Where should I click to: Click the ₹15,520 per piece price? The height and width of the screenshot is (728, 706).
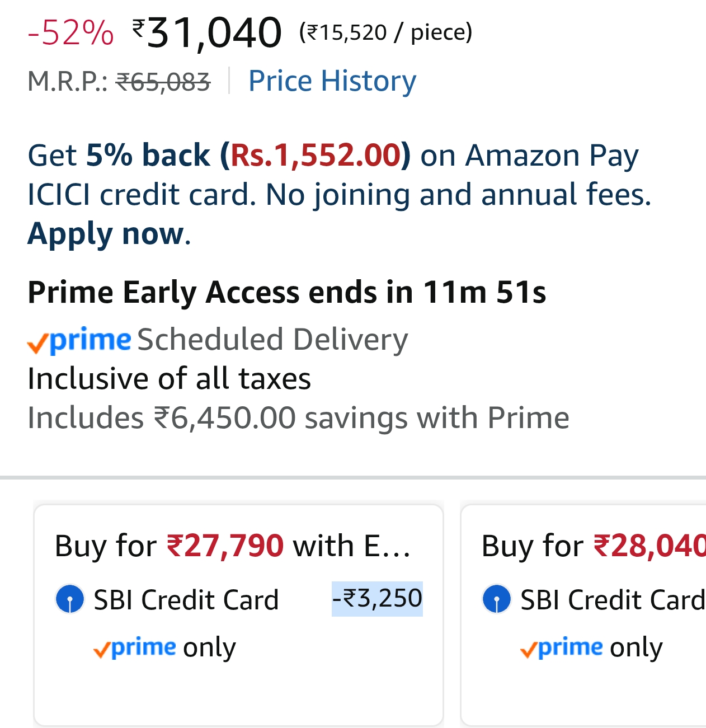pyautogui.click(x=385, y=32)
